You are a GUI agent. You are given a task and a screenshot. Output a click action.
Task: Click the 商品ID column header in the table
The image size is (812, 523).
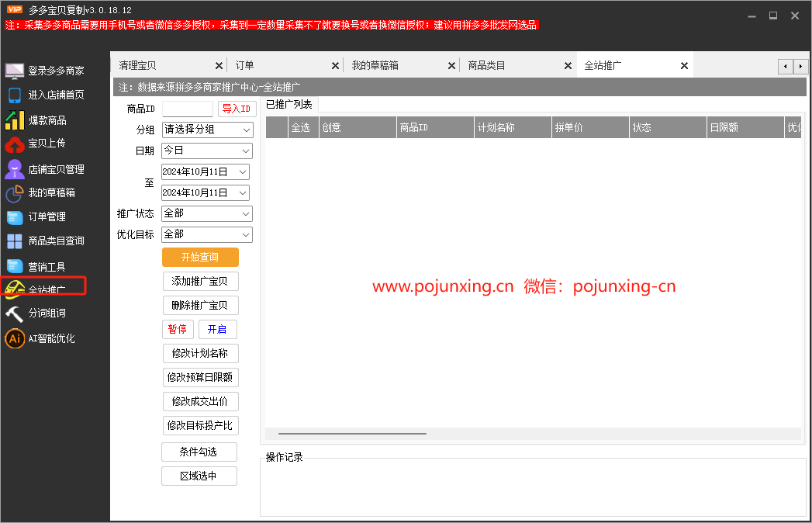pyautogui.click(x=436, y=127)
